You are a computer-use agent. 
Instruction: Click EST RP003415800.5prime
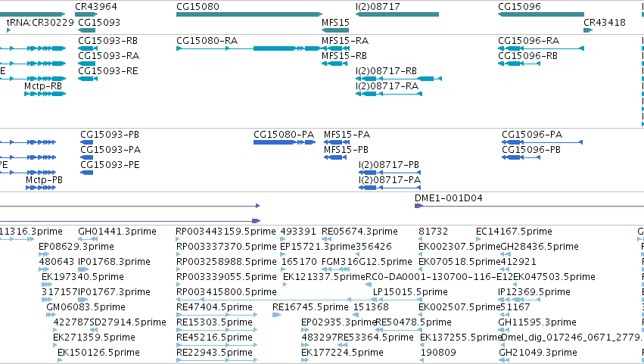click(226, 292)
